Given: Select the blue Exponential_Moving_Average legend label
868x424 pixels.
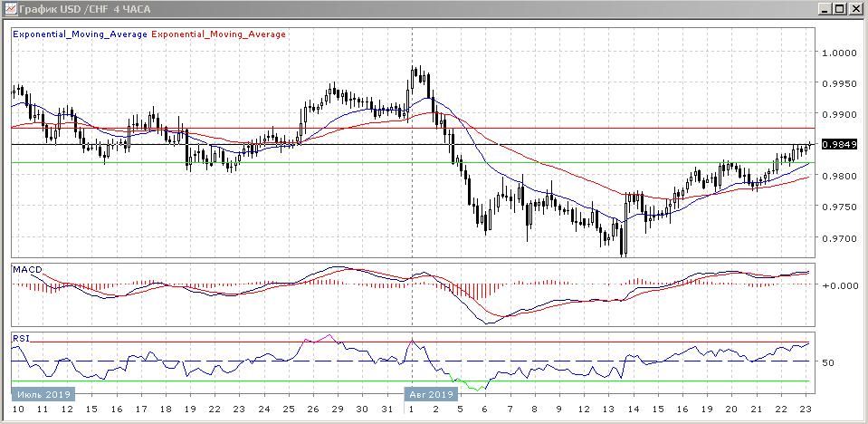Looking at the screenshot, I should (80, 34).
